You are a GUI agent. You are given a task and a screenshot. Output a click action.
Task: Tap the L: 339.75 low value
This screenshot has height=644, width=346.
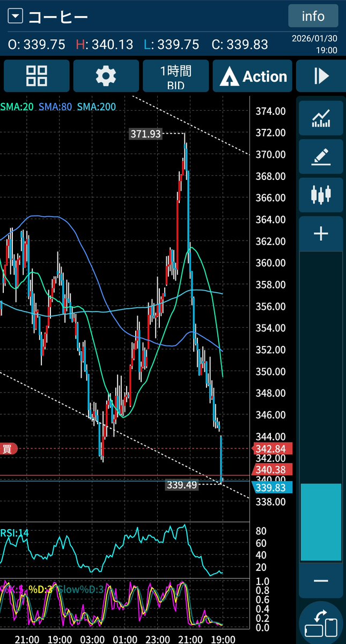pos(171,45)
